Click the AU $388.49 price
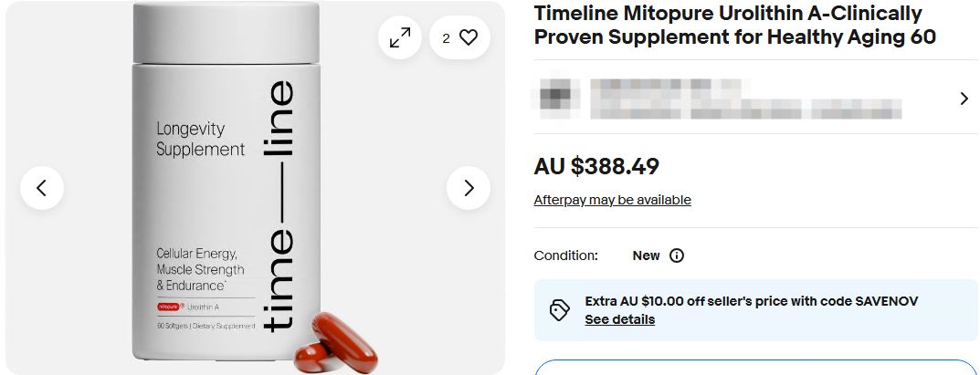Image resolution: width=980 pixels, height=375 pixels. (596, 166)
